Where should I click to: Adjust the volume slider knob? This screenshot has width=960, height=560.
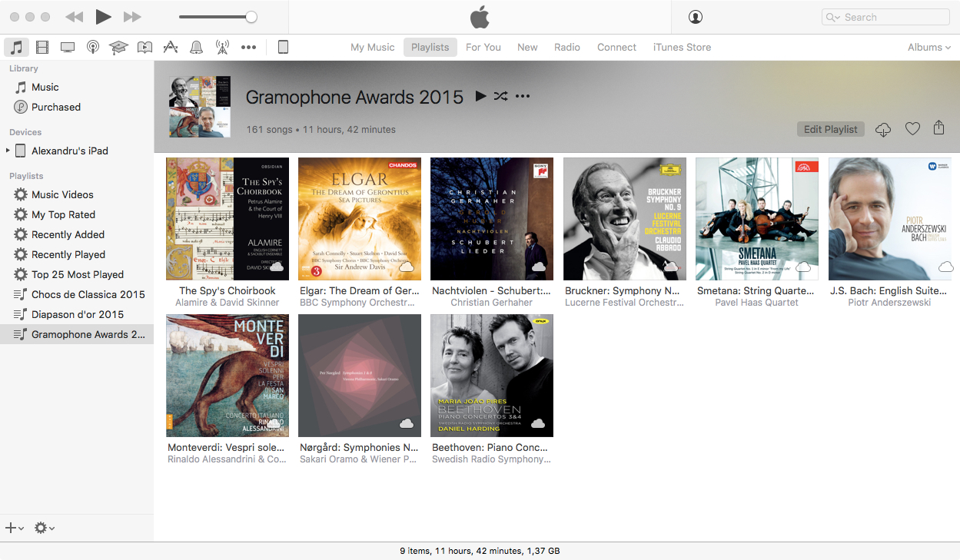coord(251,17)
